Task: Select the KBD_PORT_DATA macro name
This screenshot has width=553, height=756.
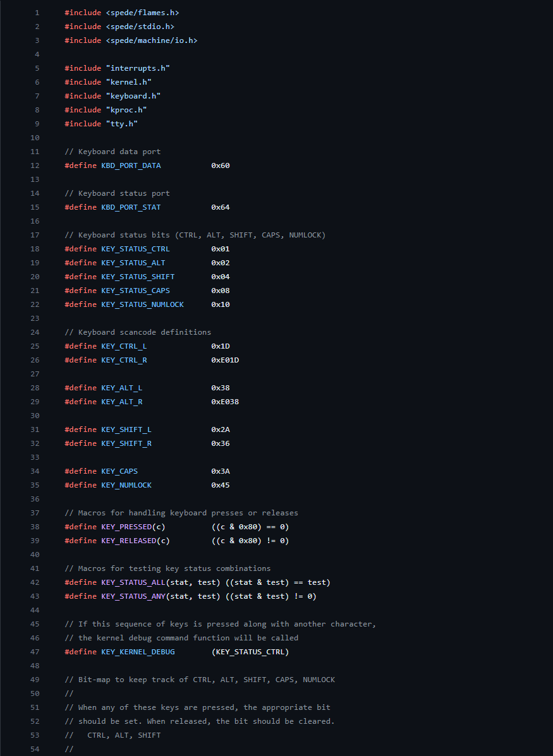Action: pos(131,165)
